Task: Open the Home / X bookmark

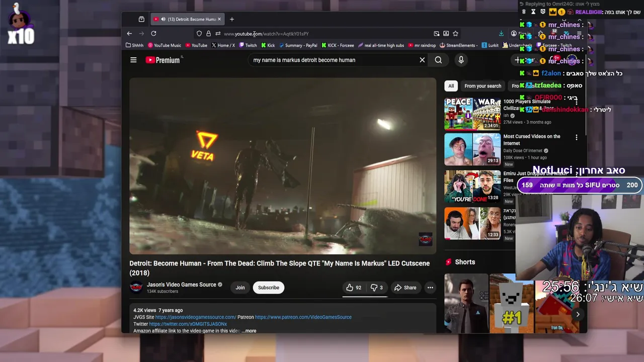Action: pos(223,45)
